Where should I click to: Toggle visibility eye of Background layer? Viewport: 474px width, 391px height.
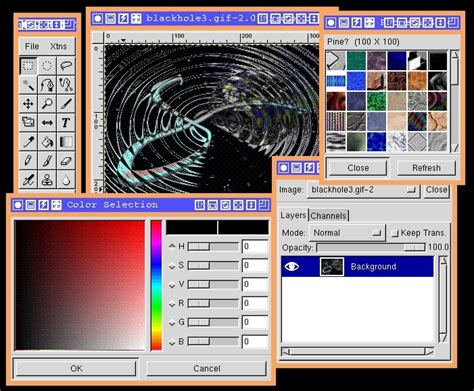pyautogui.click(x=292, y=266)
